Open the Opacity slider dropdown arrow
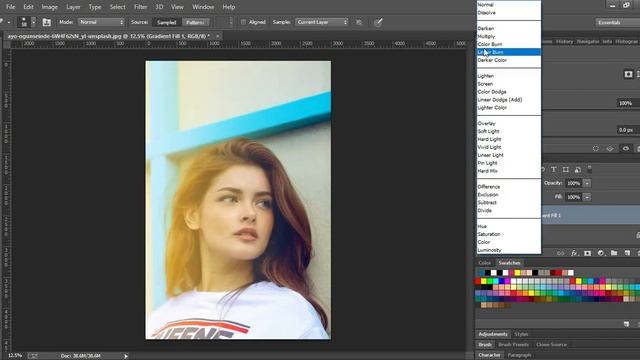The width and height of the screenshot is (640, 360). click(587, 183)
